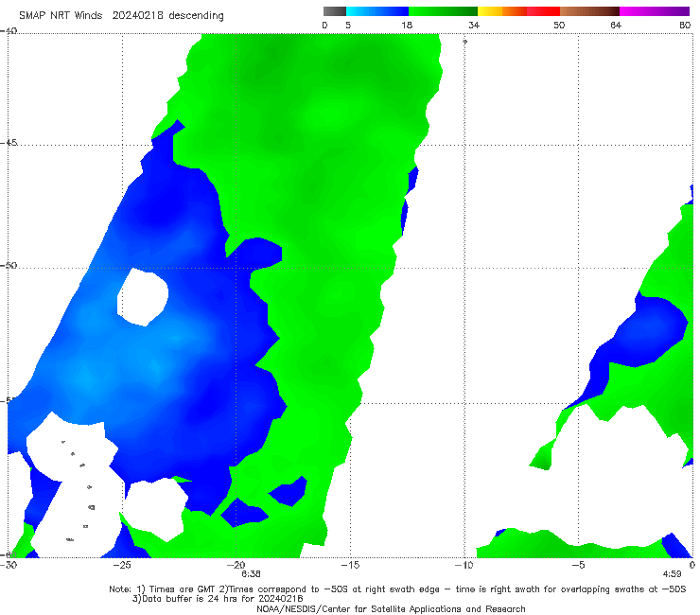Click the longitude label '-10' on the bottom axis
700x615 pixels.
click(464, 565)
